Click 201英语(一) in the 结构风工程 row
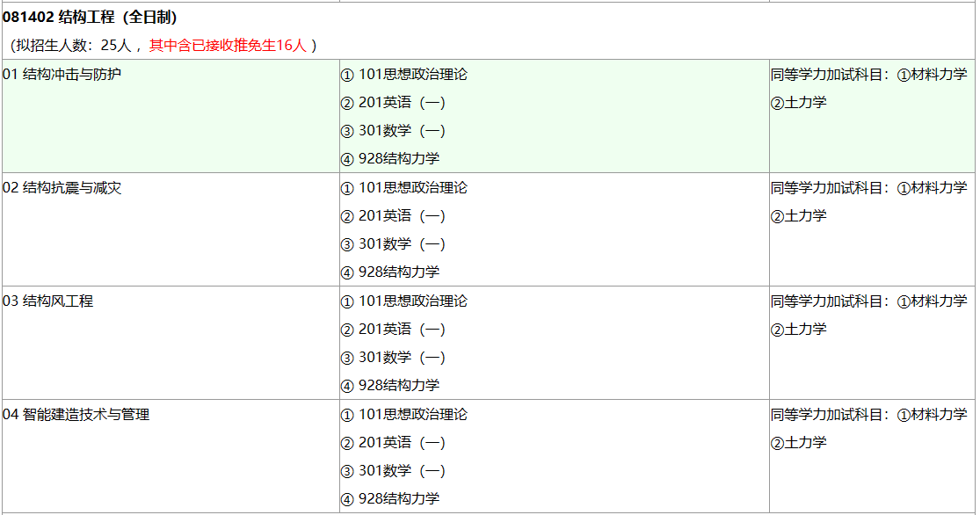 401,330
